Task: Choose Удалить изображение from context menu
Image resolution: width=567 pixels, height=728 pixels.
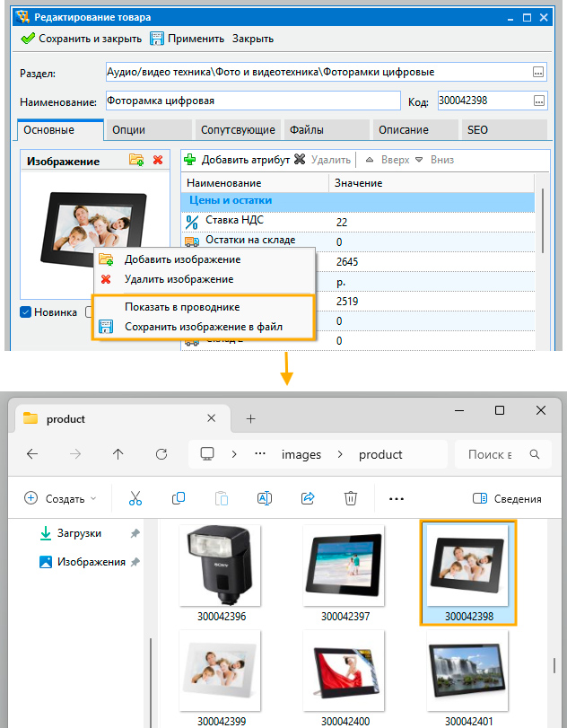Action: [205, 279]
